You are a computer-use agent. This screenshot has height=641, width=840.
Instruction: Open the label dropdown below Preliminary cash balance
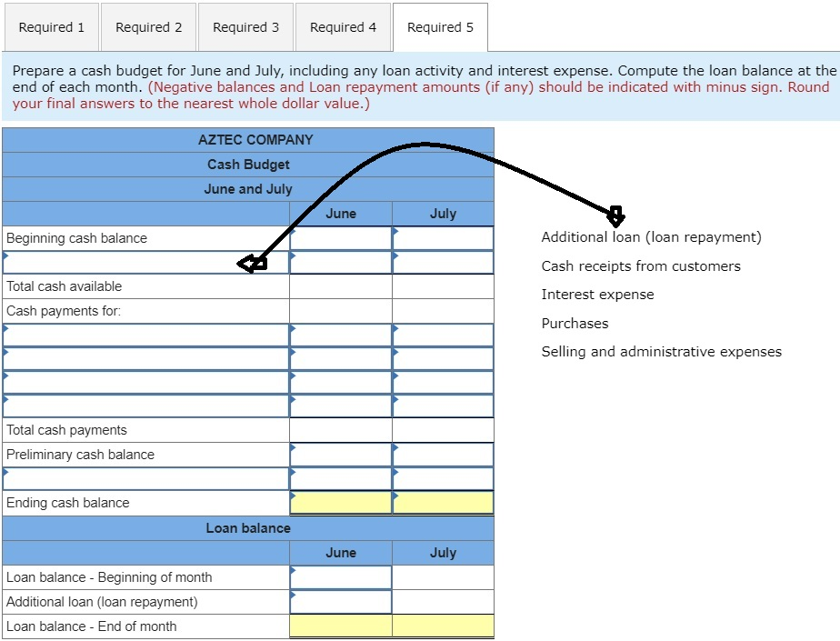pos(145,478)
